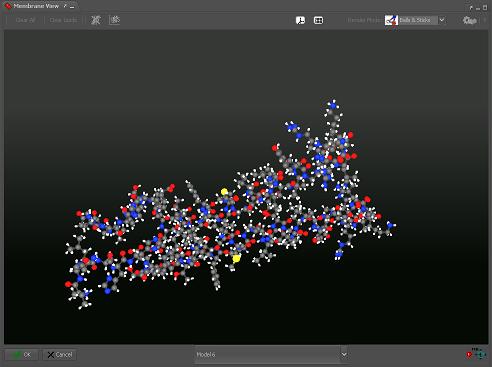Open the gear settings icon in toolbar

[469, 20]
